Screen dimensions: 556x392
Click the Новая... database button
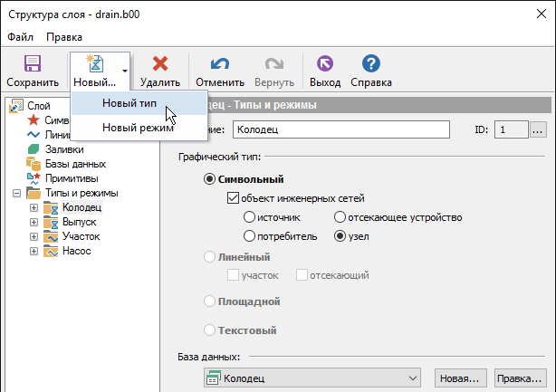[461, 378]
